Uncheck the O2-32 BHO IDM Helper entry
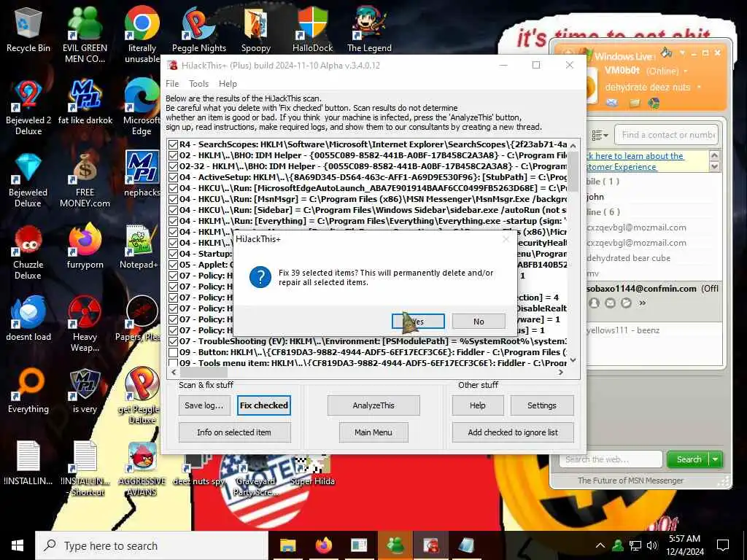The height and width of the screenshot is (560, 747). [173, 167]
